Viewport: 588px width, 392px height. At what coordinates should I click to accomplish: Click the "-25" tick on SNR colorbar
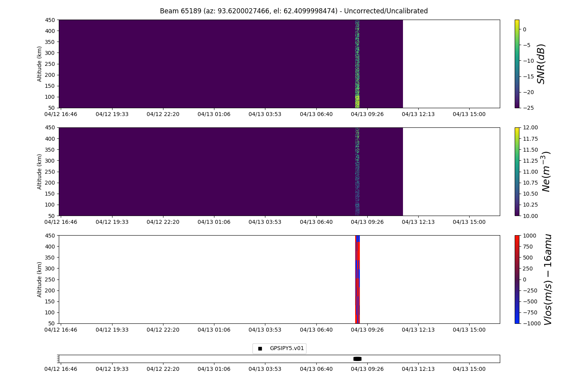tap(528, 108)
